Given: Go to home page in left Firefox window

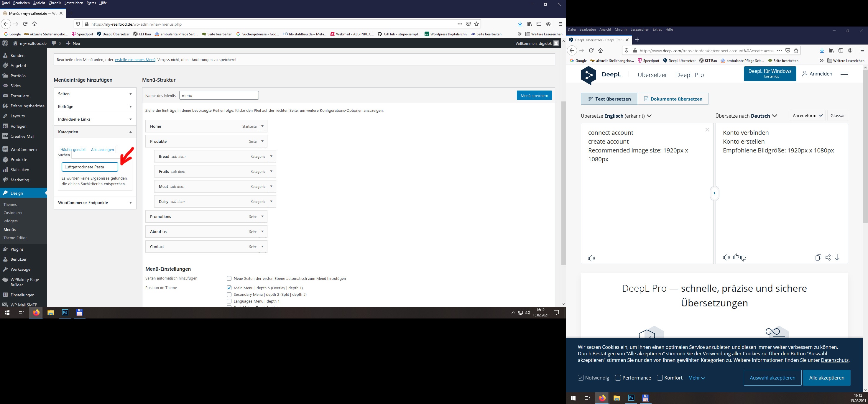Looking at the screenshot, I should [x=34, y=24].
